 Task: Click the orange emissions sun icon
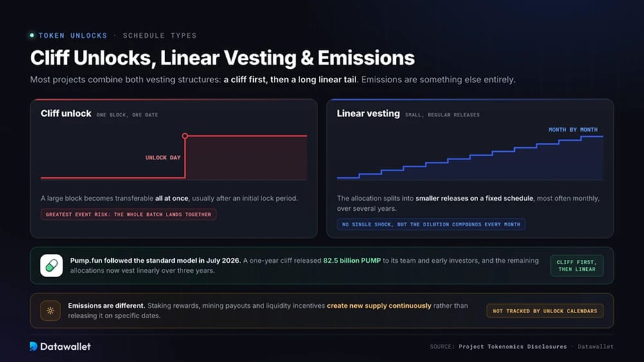click(51, 311)
